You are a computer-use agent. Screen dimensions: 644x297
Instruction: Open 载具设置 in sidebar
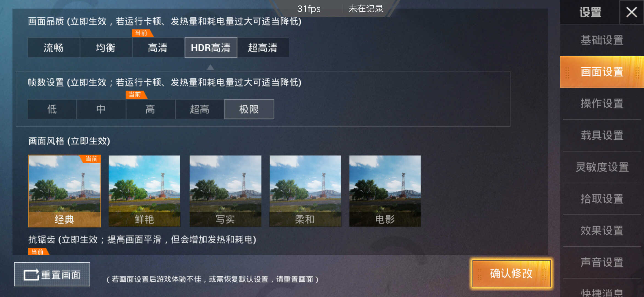[602, 135]
